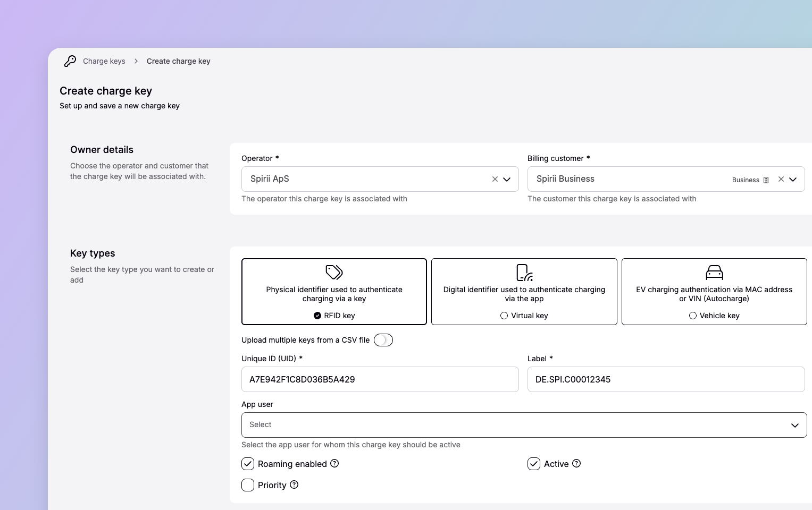This screenshot has height=510, width=812.
Task: Click the breadcrumb chevron separator
Action: click(136, 61)
